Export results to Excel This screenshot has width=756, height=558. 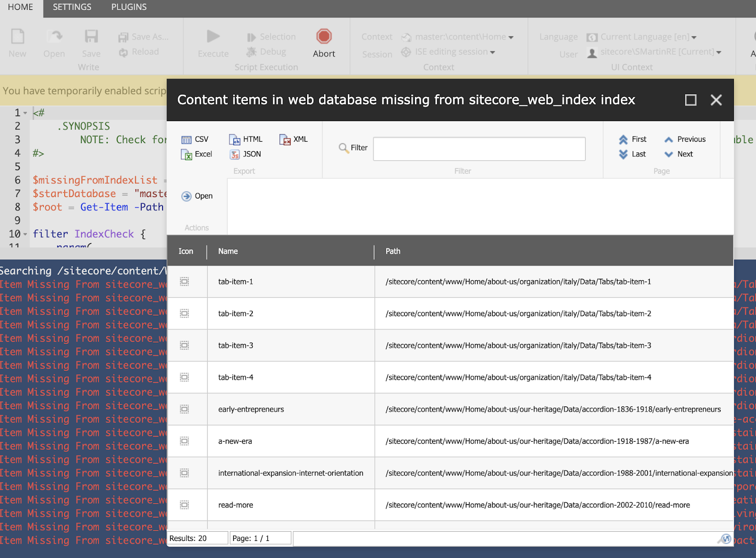197,154
